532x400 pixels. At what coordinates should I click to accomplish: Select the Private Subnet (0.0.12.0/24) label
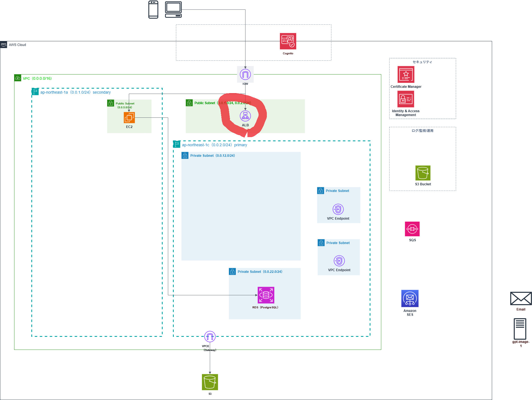(212, 156)
